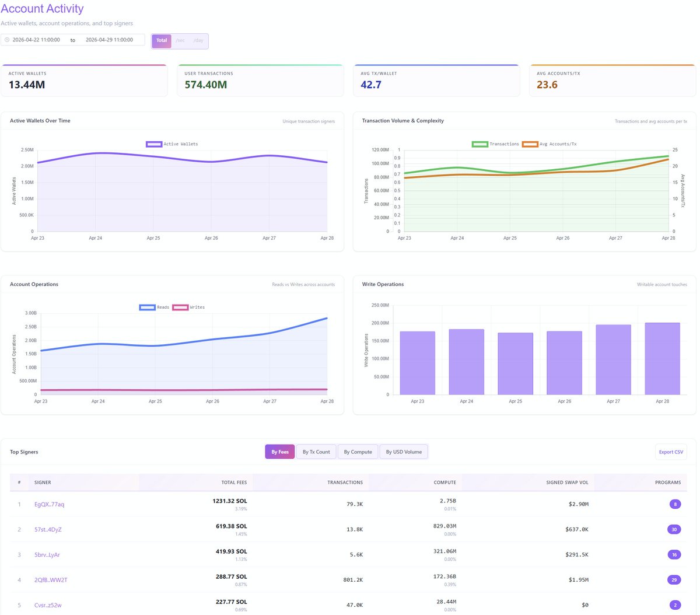Click the Transaction Volume & Complexity chart title
Viewport: 700px width, 615px height.
coord(403,121)
